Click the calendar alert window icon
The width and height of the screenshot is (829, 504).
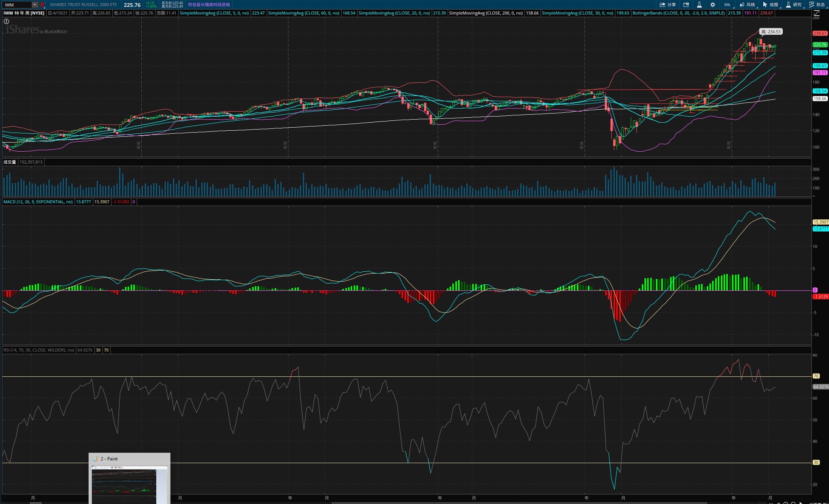[686, 5]
